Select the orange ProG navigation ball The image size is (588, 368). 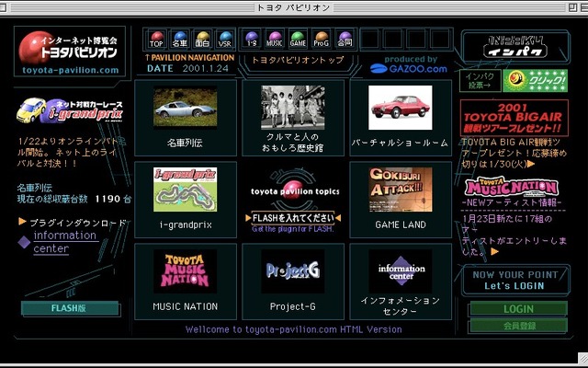click(x=321, y=39)
